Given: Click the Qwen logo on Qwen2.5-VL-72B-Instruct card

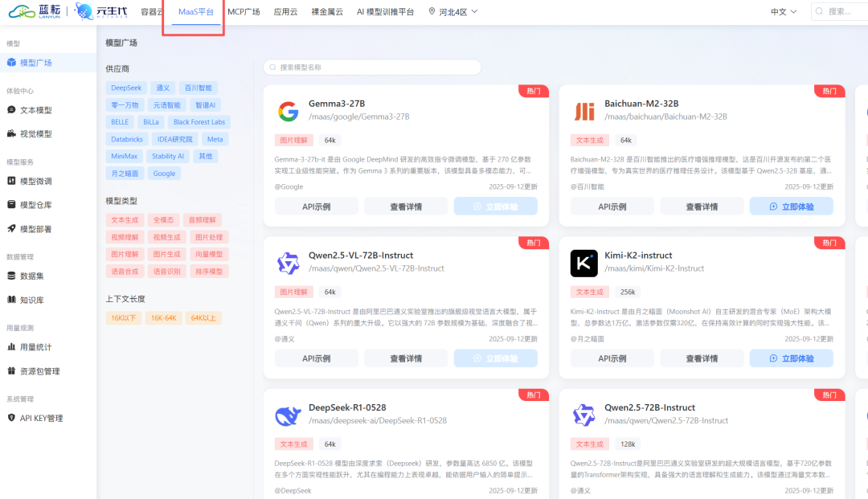Looking at the screenshot, I should coord(288,263).
